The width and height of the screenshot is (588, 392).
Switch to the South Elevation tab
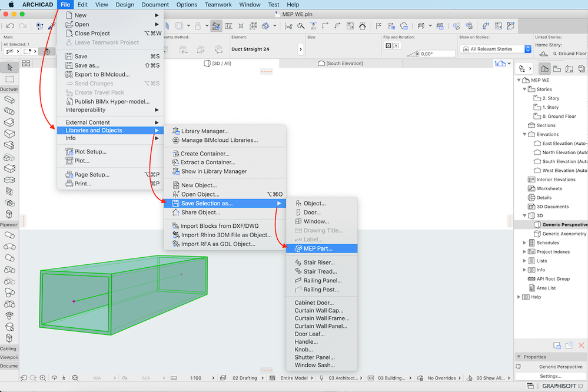(341, 64)
